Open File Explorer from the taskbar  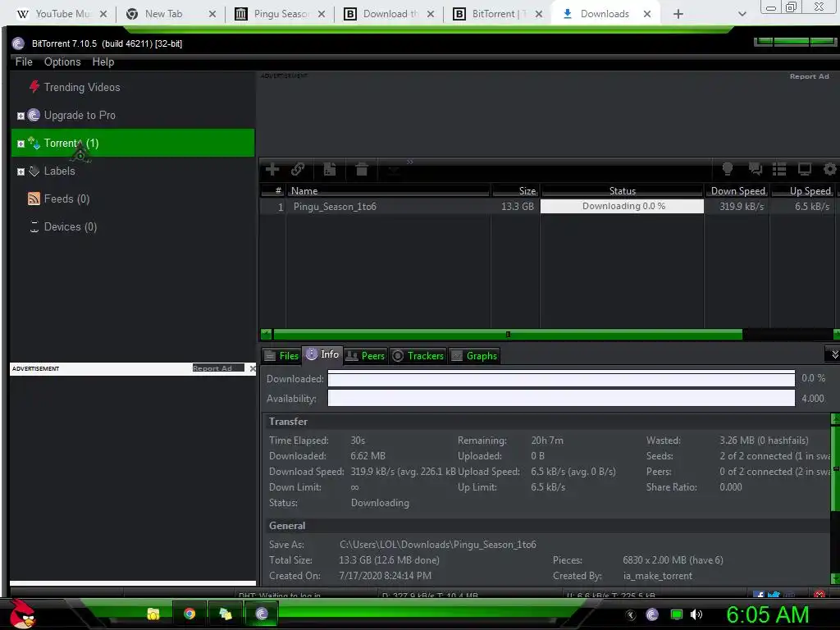(x=153, y=614)
